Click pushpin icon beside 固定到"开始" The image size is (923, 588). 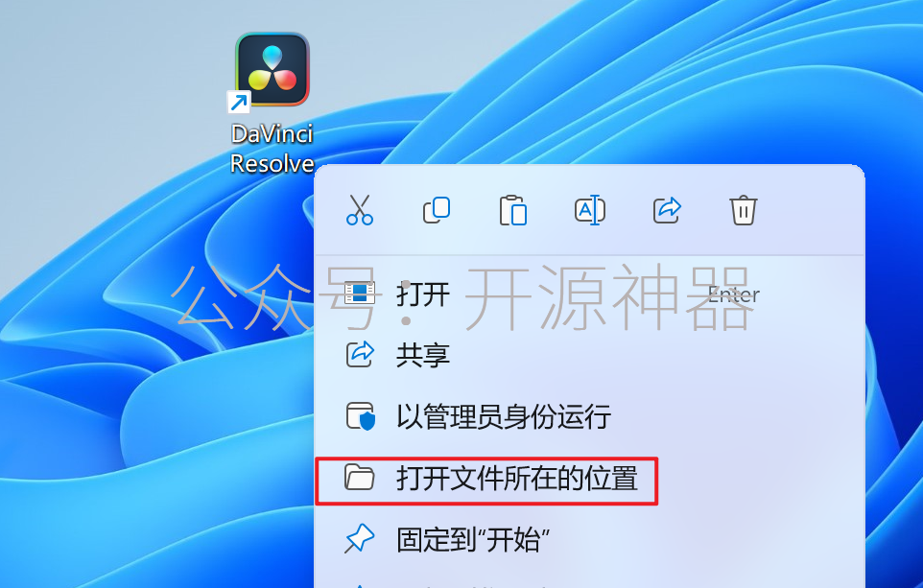click(x=359, y=538)
